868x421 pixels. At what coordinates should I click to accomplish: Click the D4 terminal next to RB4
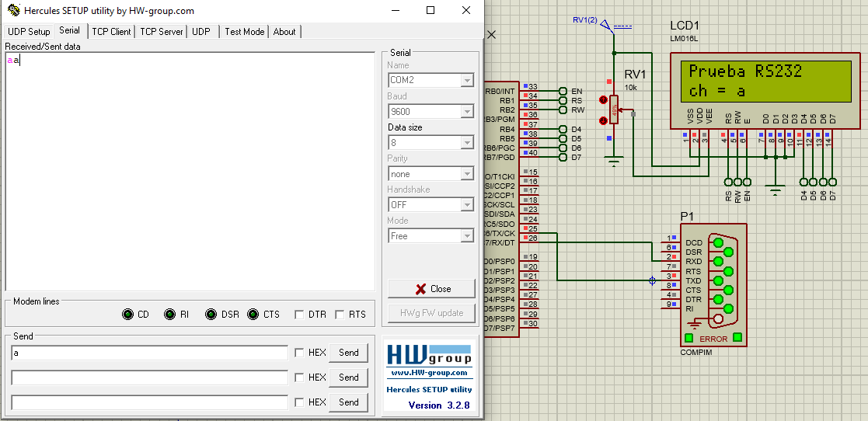(x=563, y=129)
